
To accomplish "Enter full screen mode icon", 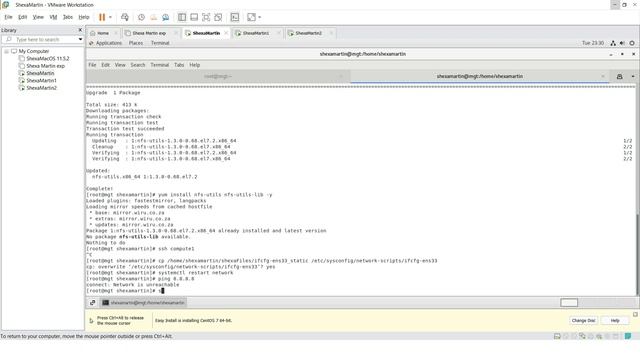I will coord(206,17).
